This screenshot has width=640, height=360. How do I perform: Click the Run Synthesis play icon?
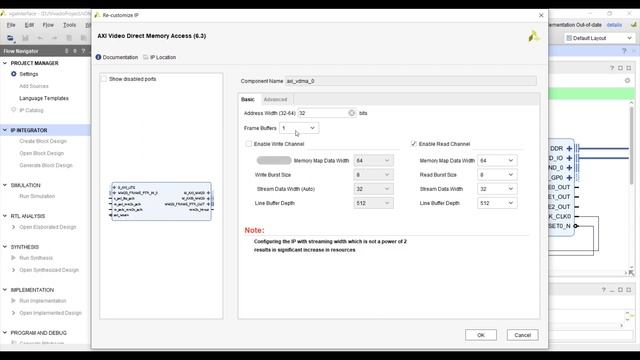pyautogui.click(x=13, y=258)
